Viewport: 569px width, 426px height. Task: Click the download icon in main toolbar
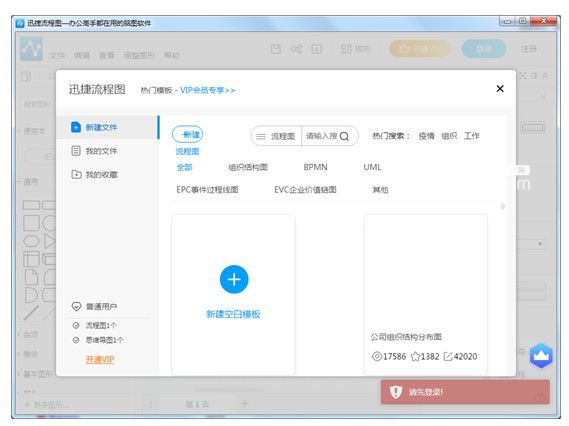click(316, 49)
